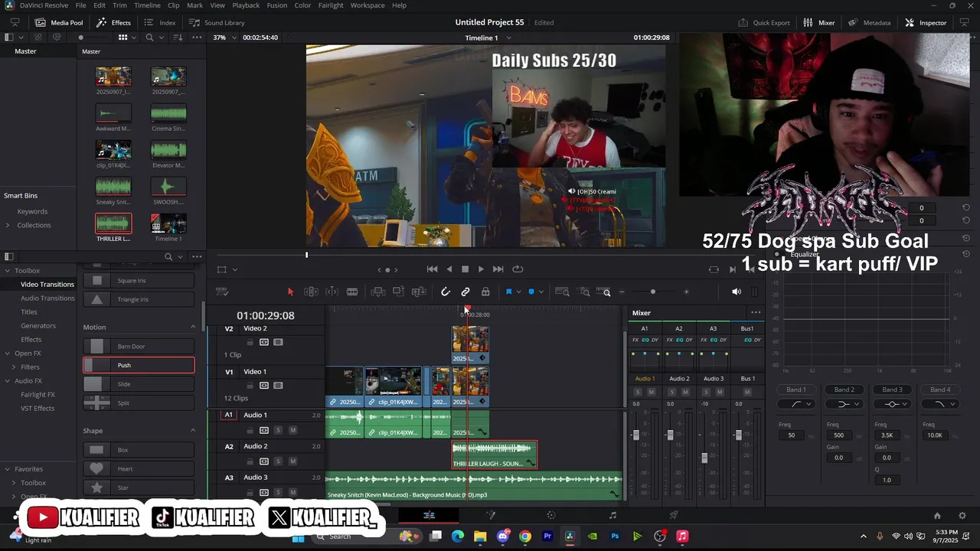This screenshot has height=551, width=980.
Task: Activate Dynamic Trim mode tool
Action: (x=332, y=292)
